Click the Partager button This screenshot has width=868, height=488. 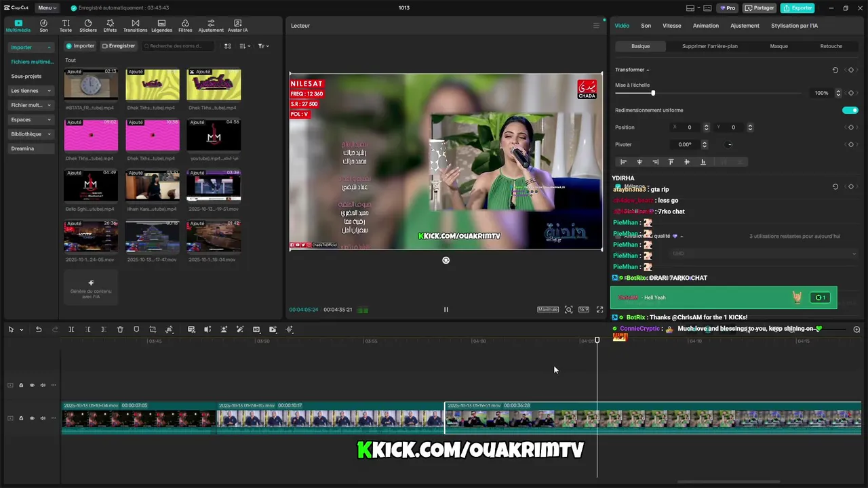(x=759, y=8)
